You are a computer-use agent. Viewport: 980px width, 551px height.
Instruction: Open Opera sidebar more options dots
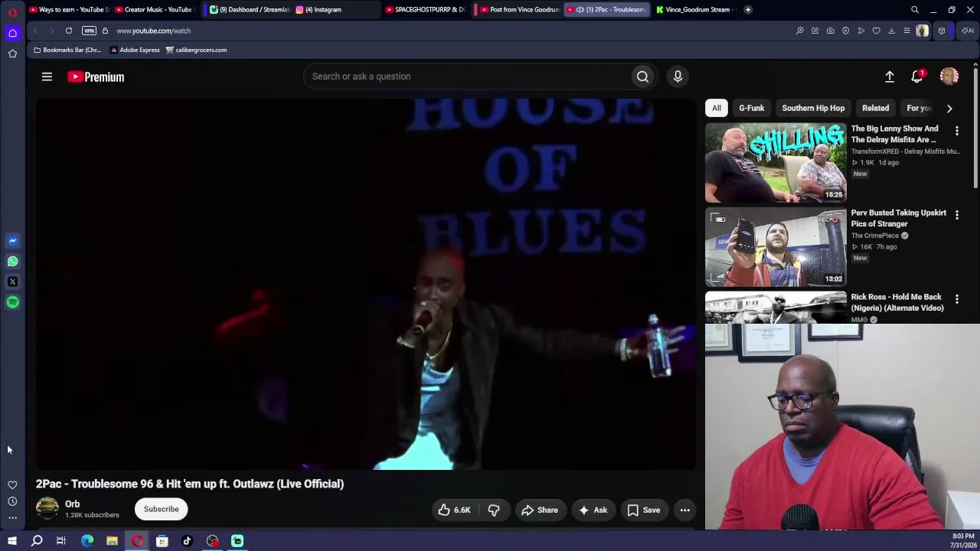coord(12,518)
